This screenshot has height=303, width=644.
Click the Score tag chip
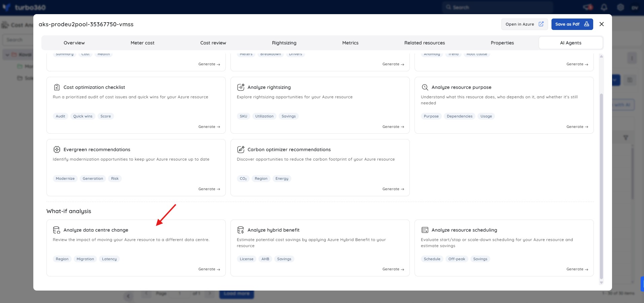tap(106, 116)
